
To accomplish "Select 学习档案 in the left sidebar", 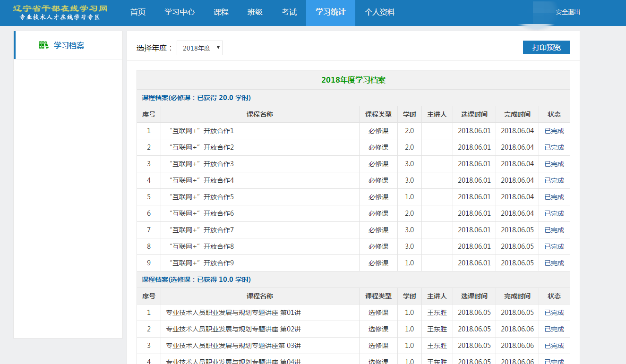I will (69, 45).
